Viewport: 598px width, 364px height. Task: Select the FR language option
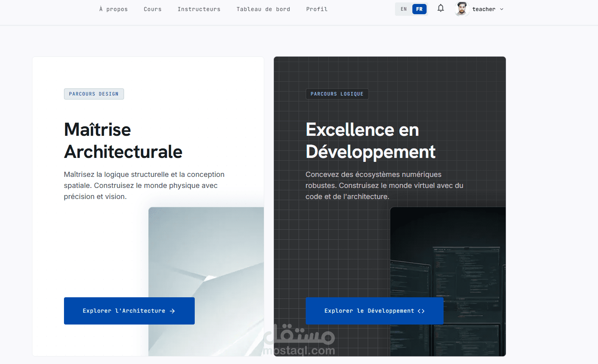click(x=419, y=9)
